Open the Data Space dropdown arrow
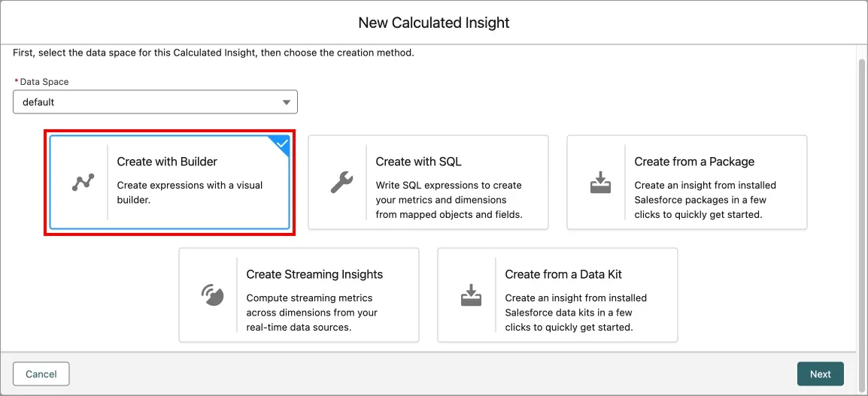868x396 pixels. 286,102
